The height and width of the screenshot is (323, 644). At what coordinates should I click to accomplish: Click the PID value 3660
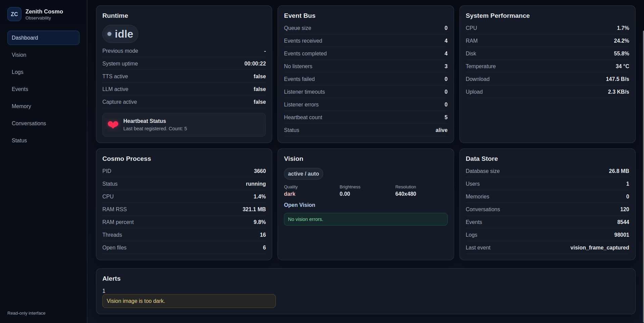coord(260,171)
